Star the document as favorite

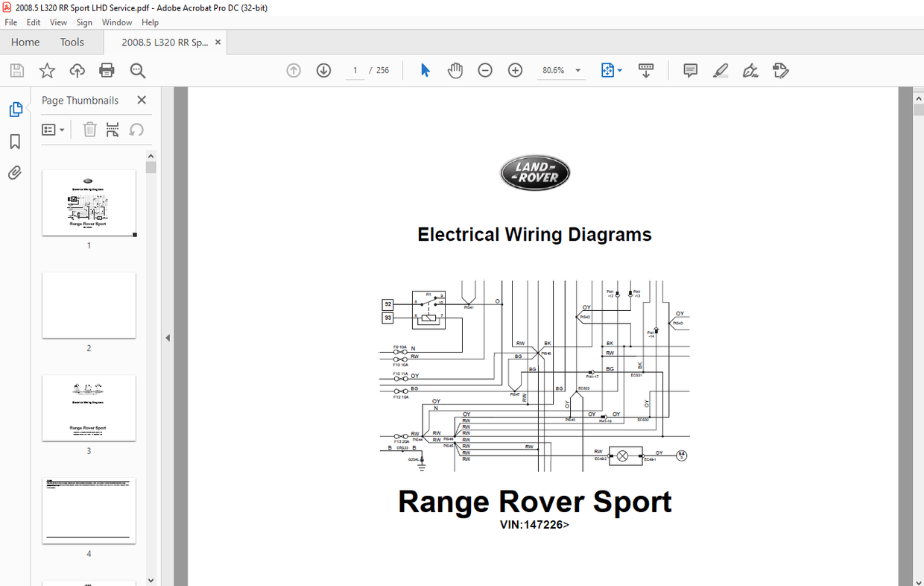(x=47, y=70)
